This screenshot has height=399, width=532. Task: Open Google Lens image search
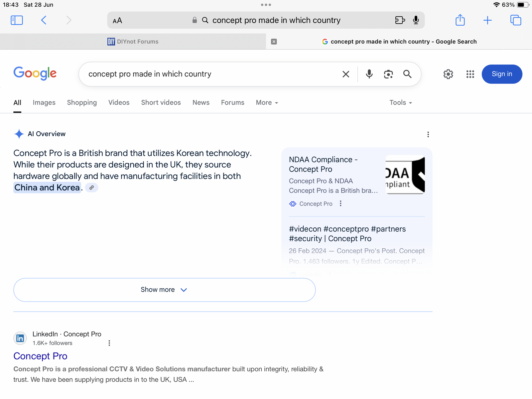(x=388, y=74)
